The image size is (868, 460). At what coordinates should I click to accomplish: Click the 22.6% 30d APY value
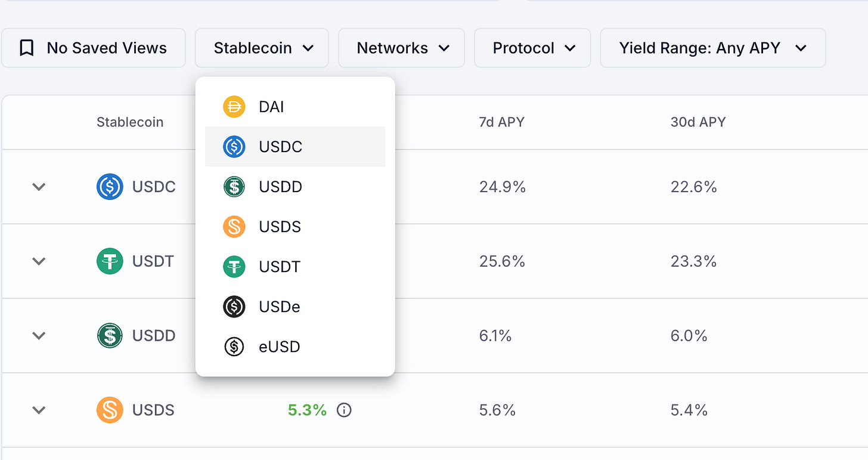(x=694, y=187)
